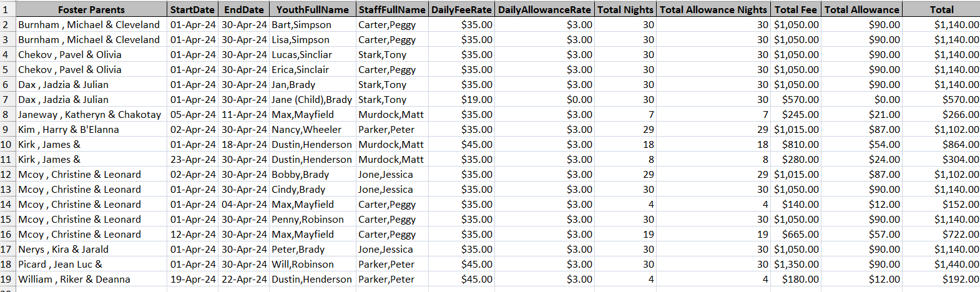Click the "Foster Parents" header cell

tap(91, 9)
